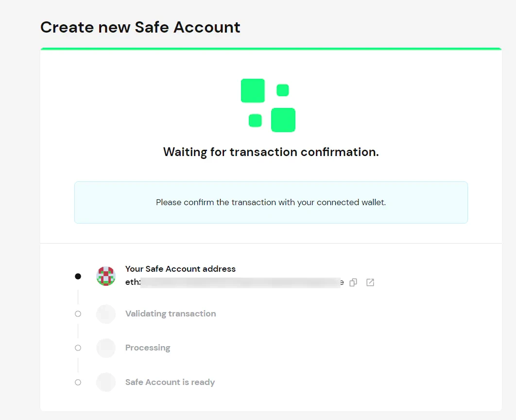Click the Safe Account identicon avatar
Viewport: 516px width, 420px height.
(x=106, y=276)
